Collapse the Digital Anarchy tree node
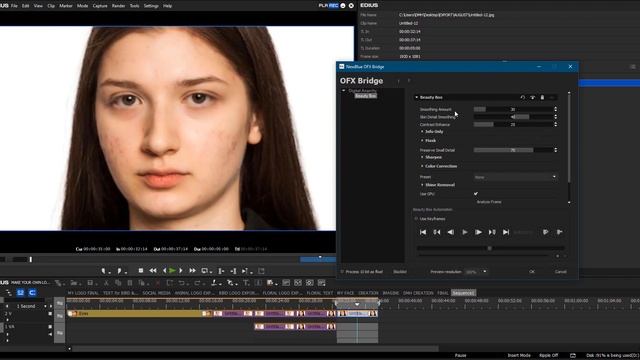Image resolution: width=640 pixels, height=360 pixels. (x=344, y=91)
